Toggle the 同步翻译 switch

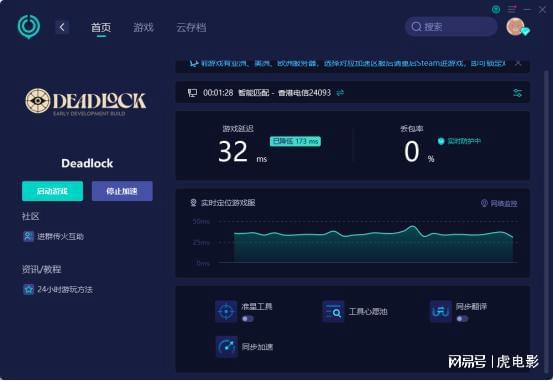[462, 319]
